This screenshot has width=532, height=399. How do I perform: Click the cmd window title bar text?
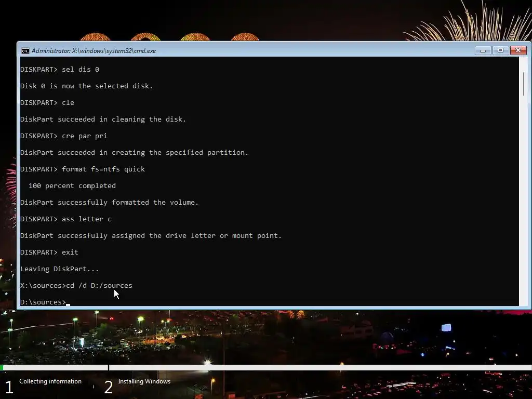[94, 51]
